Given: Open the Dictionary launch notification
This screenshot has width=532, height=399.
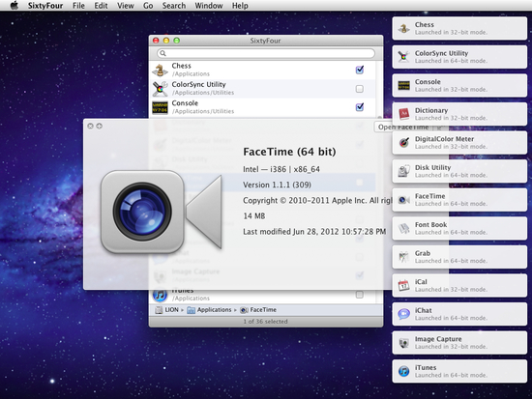Looking at the screenshot, I should pos(459,114).
